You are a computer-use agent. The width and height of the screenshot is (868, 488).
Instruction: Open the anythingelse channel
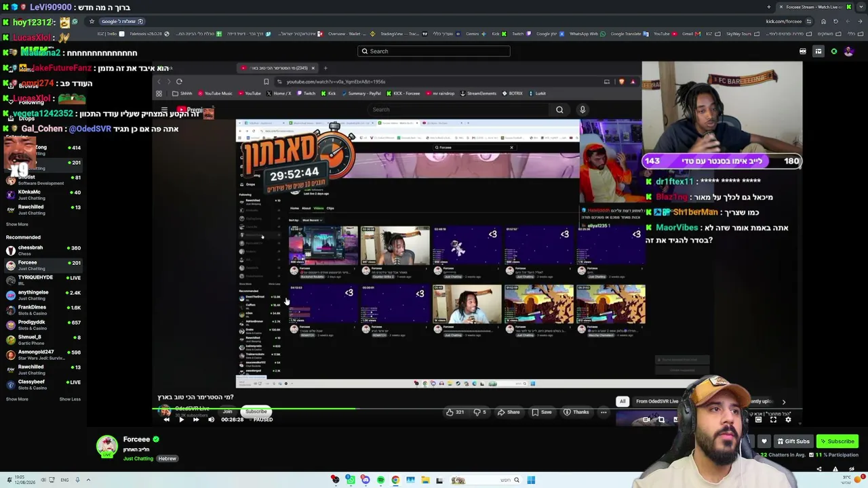(x=42, y=296)
